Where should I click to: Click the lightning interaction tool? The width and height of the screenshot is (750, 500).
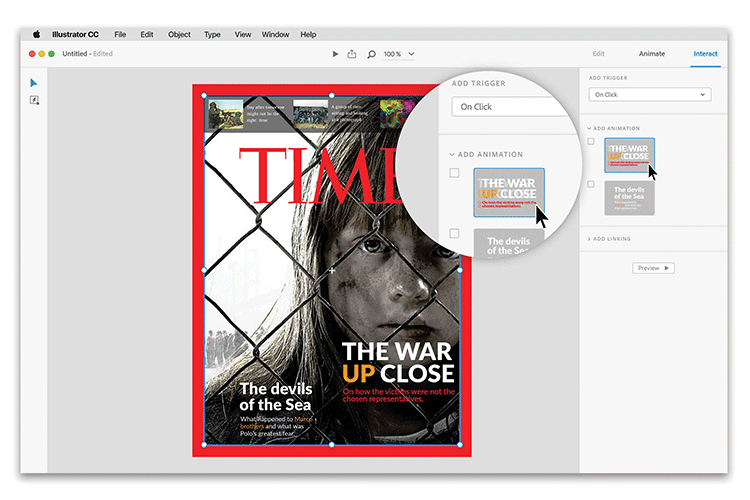click(34, 101)
